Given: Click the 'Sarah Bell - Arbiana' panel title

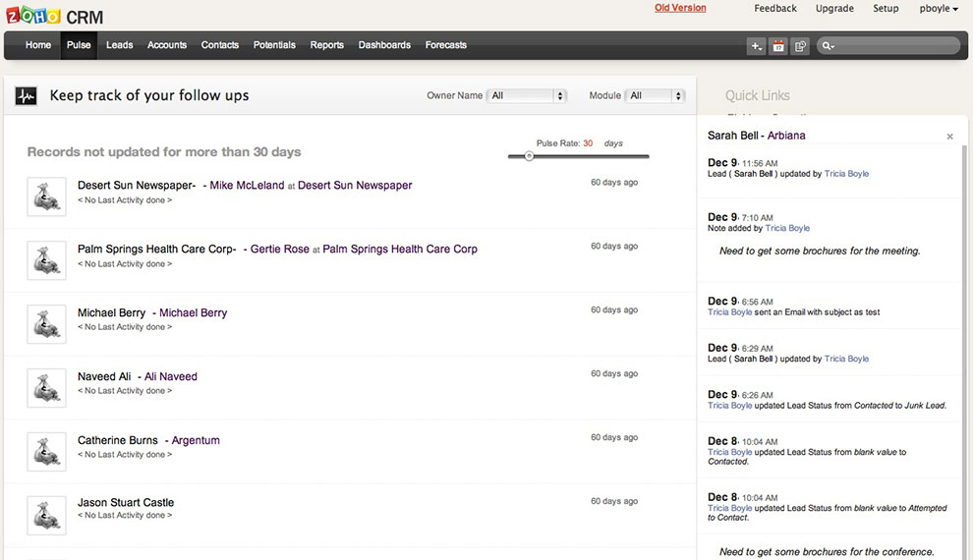Looking at the screenshot, I should 757,136.
